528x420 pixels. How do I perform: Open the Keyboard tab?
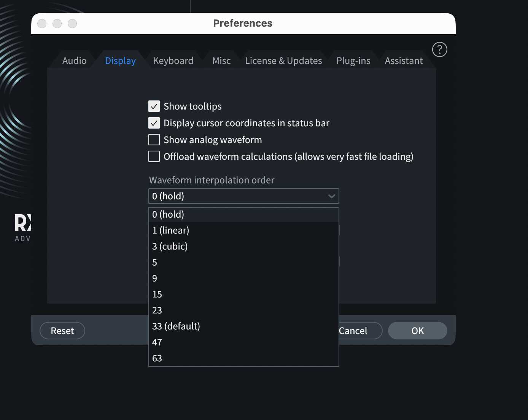click(x=173, y=61)
